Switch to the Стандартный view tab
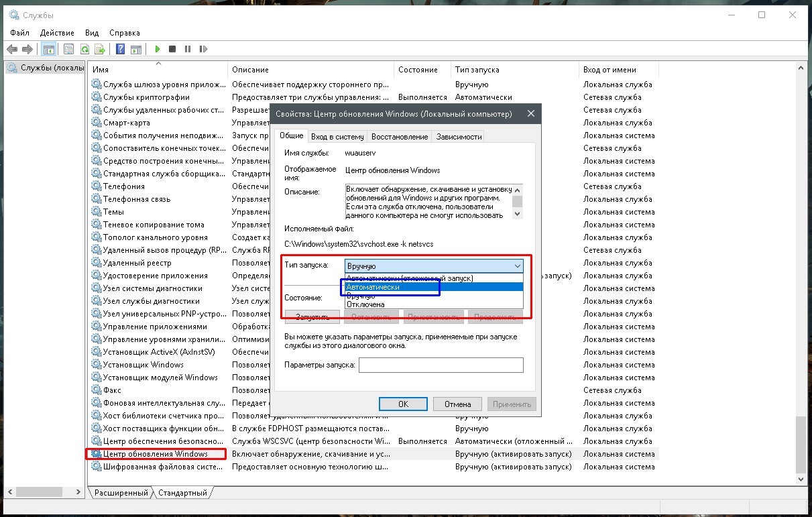The height and width of the screenshot is (517, 812). click(x=184, y=493)
